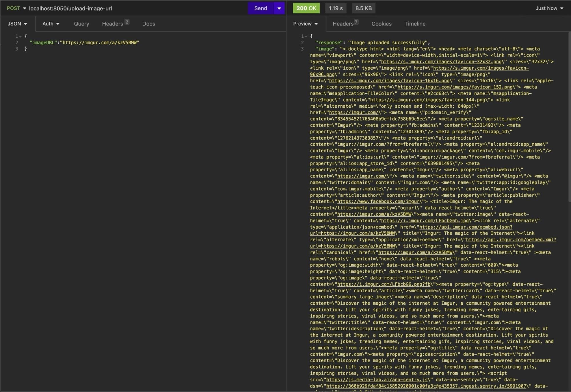Image resolution: width=571 pixels, height=392 pixels.
Task: Open the Send options arrow dropdown
Action: click(x=279, y=8)
